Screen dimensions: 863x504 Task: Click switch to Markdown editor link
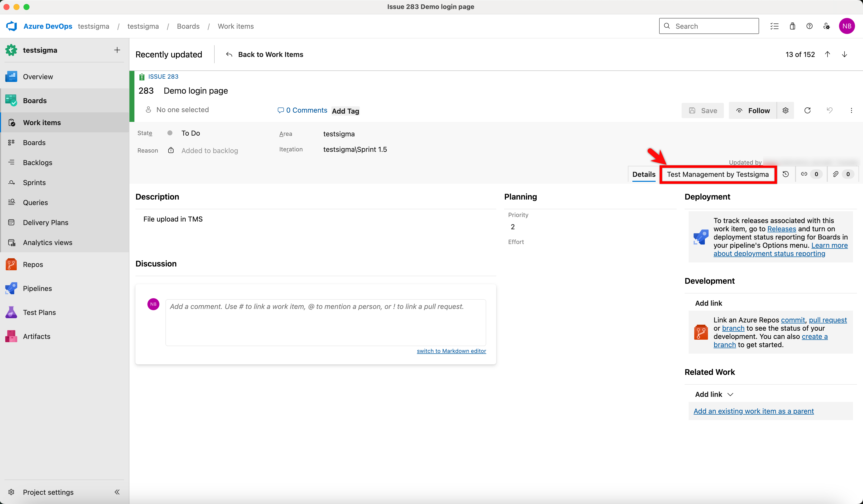[451, 351]
